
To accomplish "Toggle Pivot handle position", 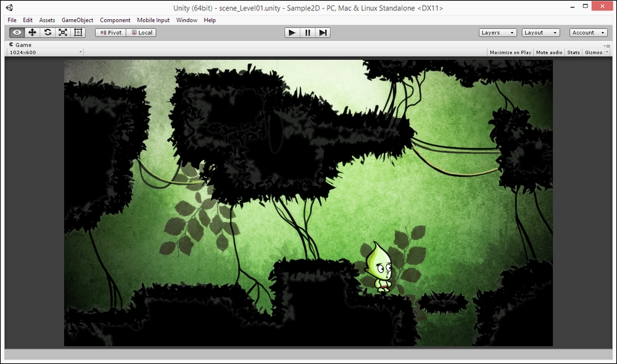I will 110,33.
